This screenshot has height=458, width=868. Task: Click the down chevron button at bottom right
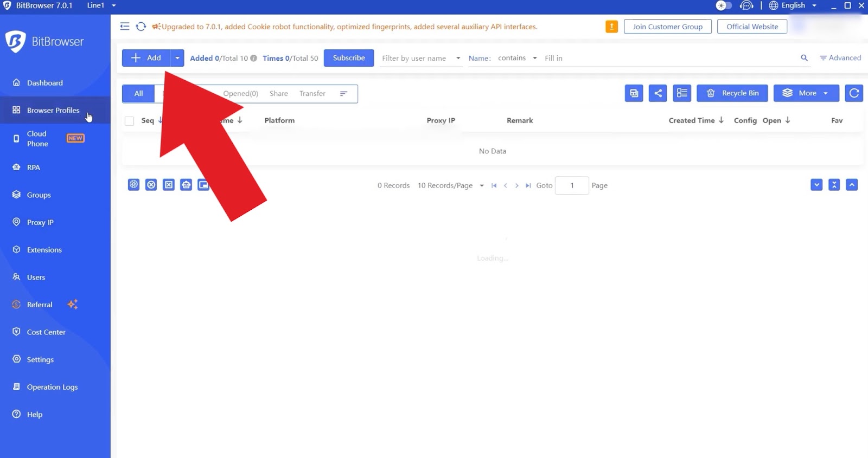click(x=816, y=185)
